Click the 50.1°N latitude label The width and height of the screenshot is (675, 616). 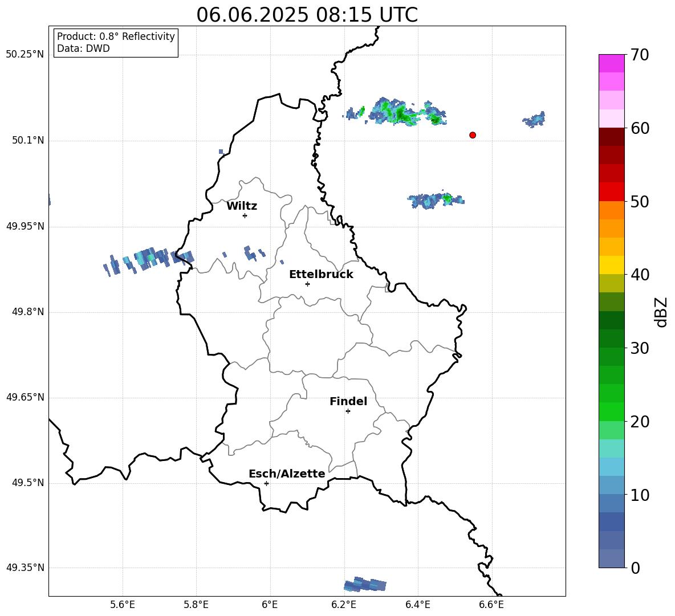click(x=28, y=141)
